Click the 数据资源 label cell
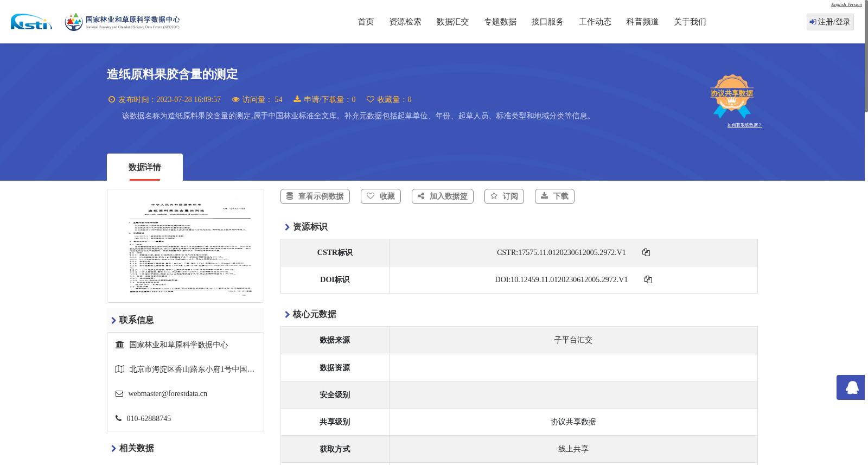Screen dimensions: 868x465 pos(335,367)
